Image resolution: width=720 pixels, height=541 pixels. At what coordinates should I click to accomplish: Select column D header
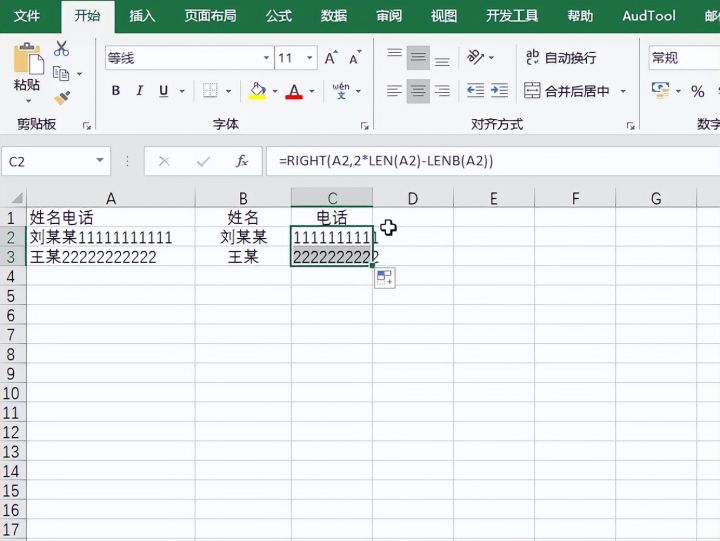[x=413, y=198]
